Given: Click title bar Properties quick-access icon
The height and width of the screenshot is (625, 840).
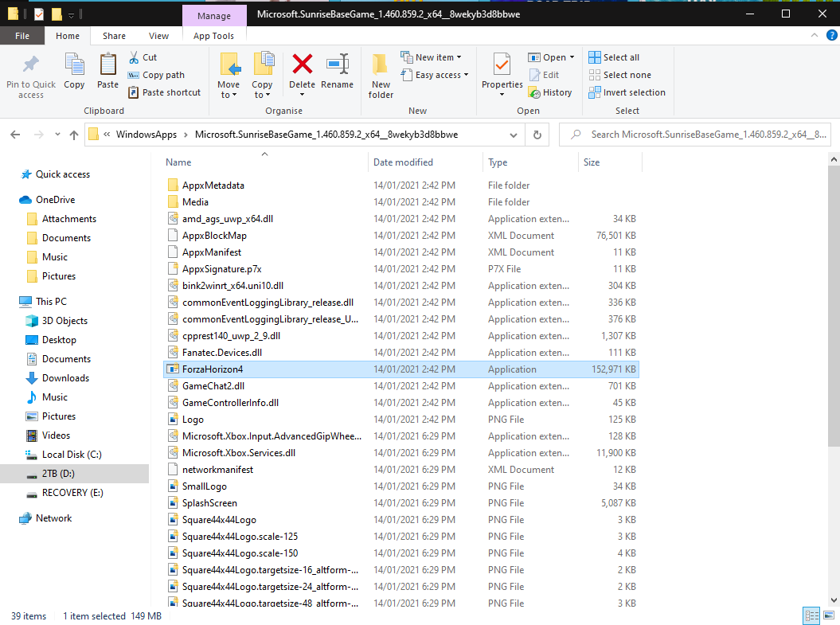Looking at the screenshot, I should (x=39, y=14).
